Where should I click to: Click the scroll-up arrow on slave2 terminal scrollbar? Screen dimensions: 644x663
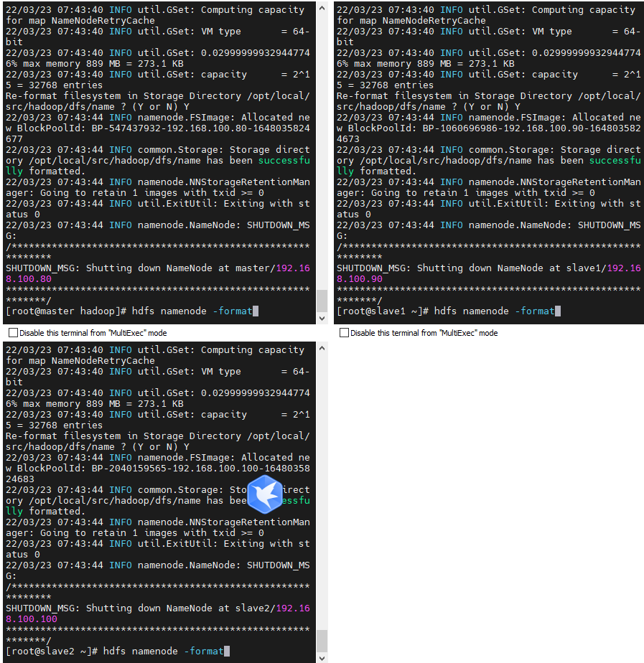point(320,348)
